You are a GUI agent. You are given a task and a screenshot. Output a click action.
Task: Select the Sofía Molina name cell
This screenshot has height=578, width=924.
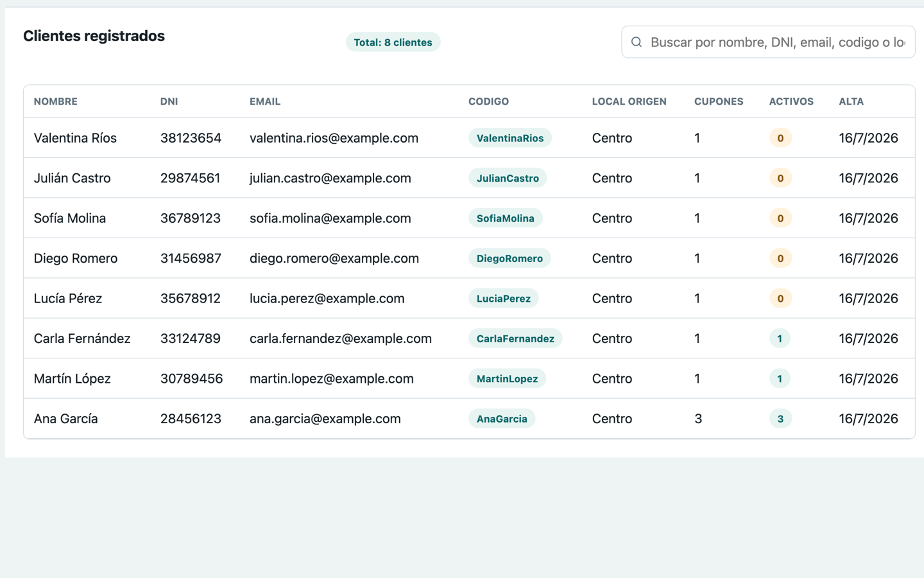(70, 218)
